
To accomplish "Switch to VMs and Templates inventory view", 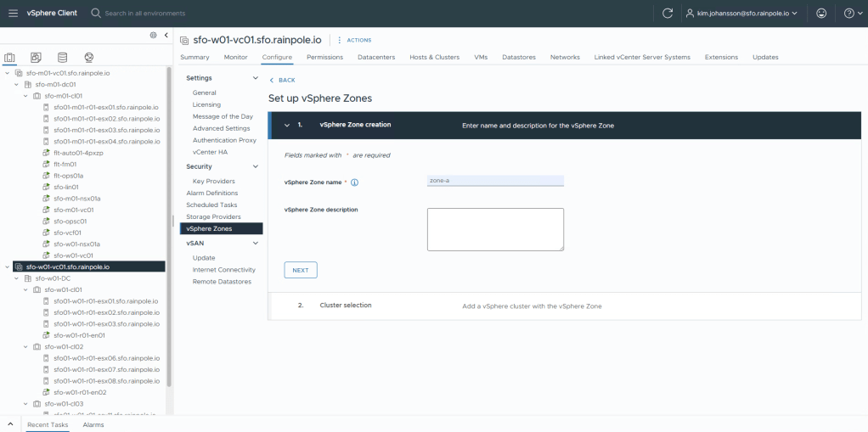I will (x=36, y=58).
